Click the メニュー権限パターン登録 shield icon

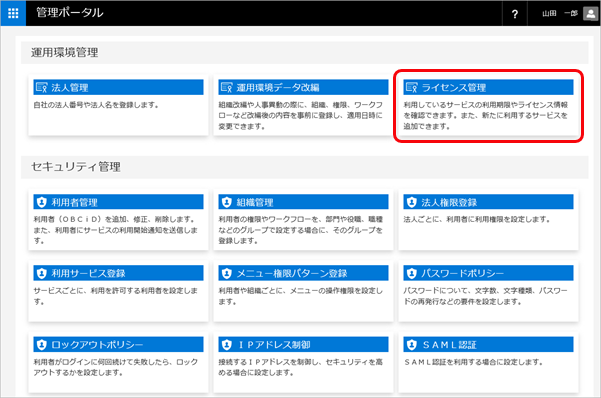pyautogui.click(x=227, y=273)
